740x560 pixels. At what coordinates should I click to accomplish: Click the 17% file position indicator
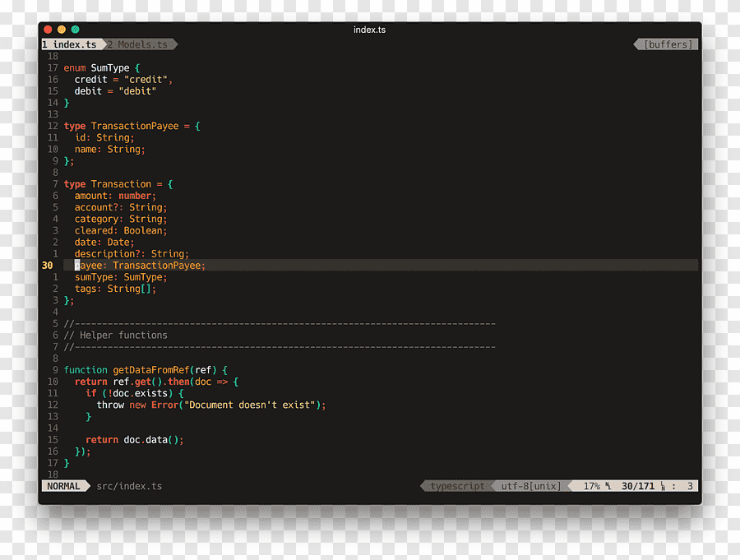(x=591, y=486)
